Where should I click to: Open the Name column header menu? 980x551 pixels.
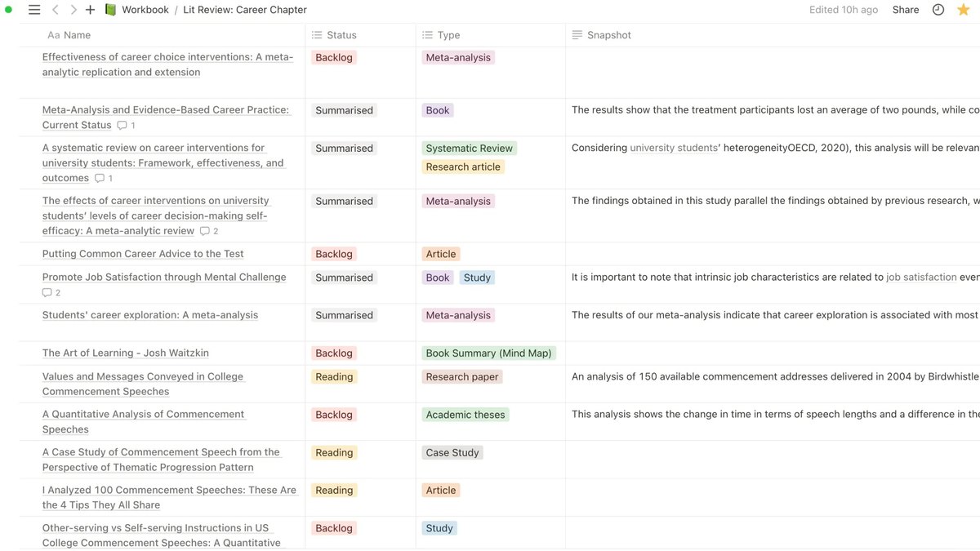pos(69,35)
